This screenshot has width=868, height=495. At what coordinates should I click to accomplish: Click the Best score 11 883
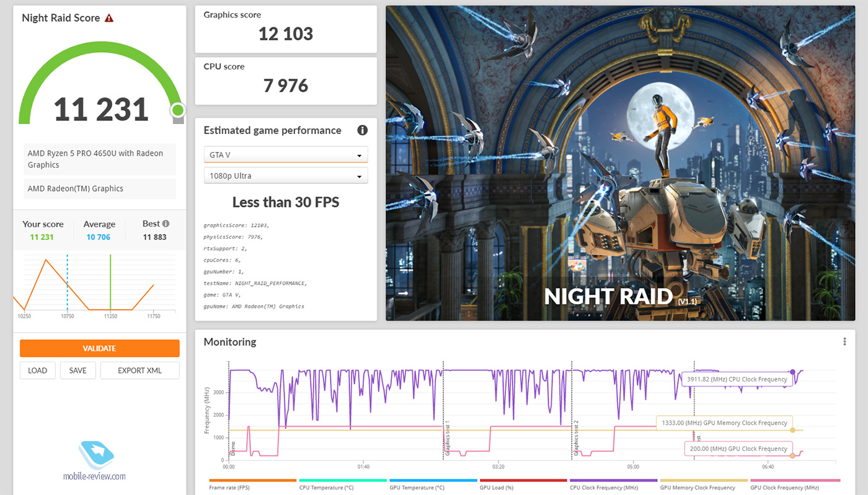point(154,237)
